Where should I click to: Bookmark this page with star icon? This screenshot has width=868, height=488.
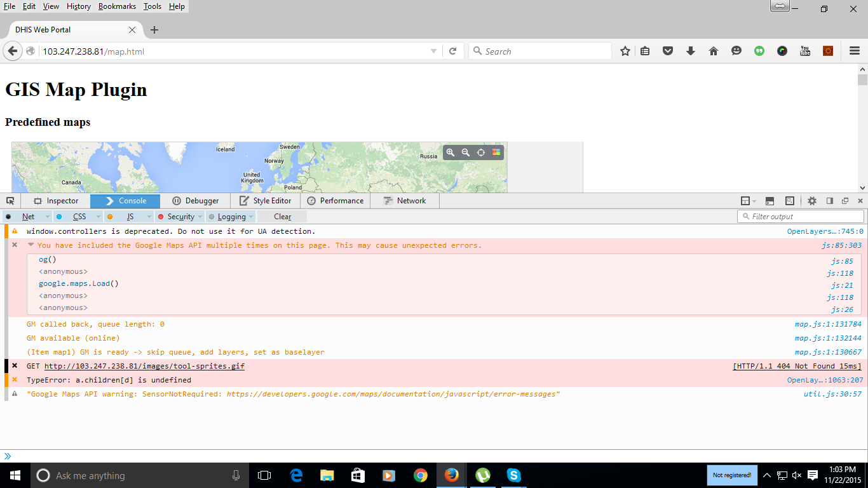tap(625, 51)
